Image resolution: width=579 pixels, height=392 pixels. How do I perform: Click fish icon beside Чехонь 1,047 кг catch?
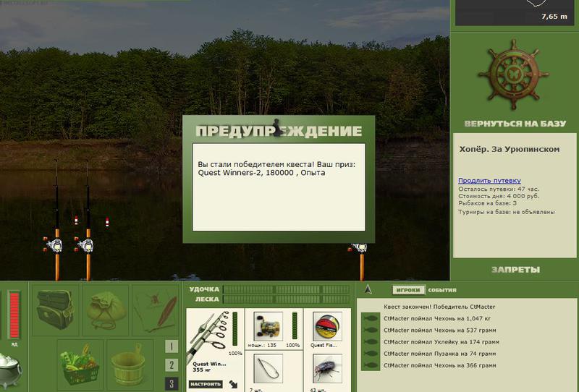[371, 318]
